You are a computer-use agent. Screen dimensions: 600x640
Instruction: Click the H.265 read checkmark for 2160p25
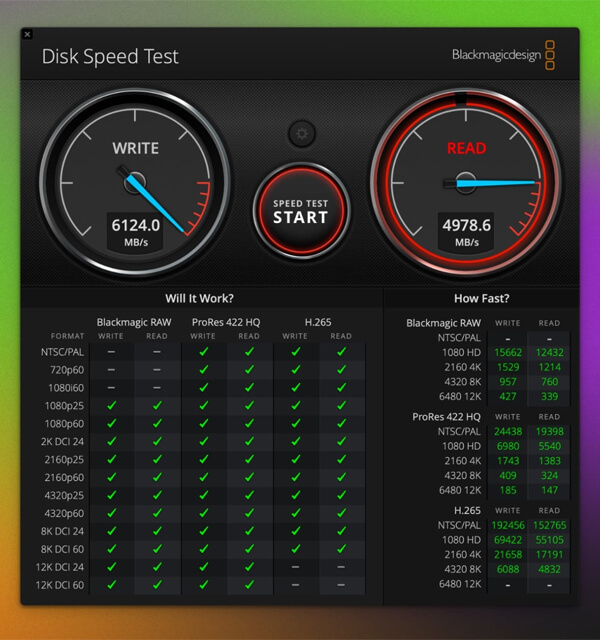(341, 460)
